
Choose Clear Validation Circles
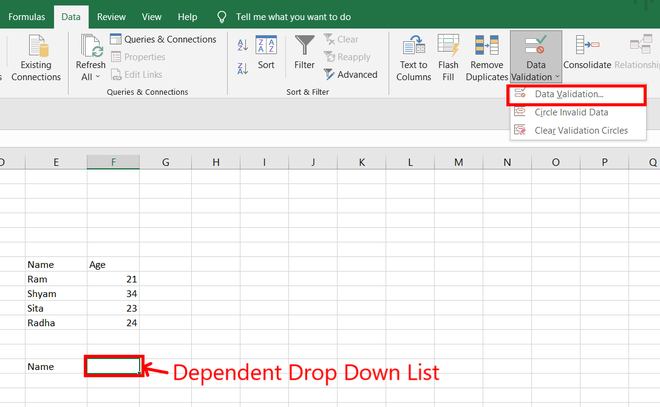(578, 130)
